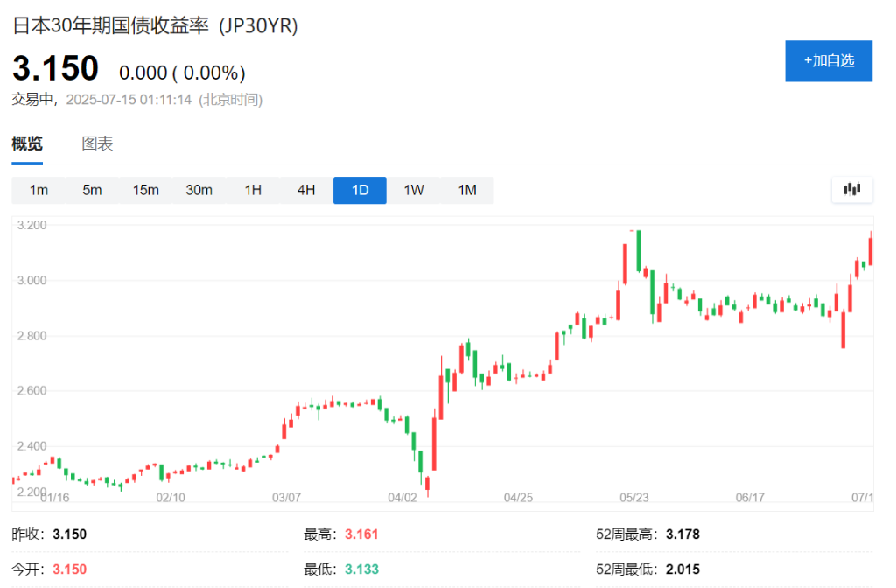Screen dimensions: 896x588
Task: Switch to the 概览 tab
Action: coord(28,143)
